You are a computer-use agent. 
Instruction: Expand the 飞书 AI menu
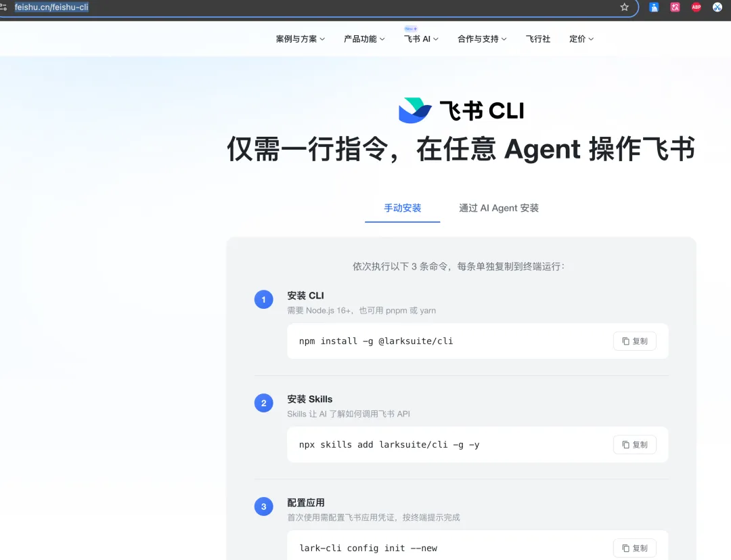coord(421,39)
